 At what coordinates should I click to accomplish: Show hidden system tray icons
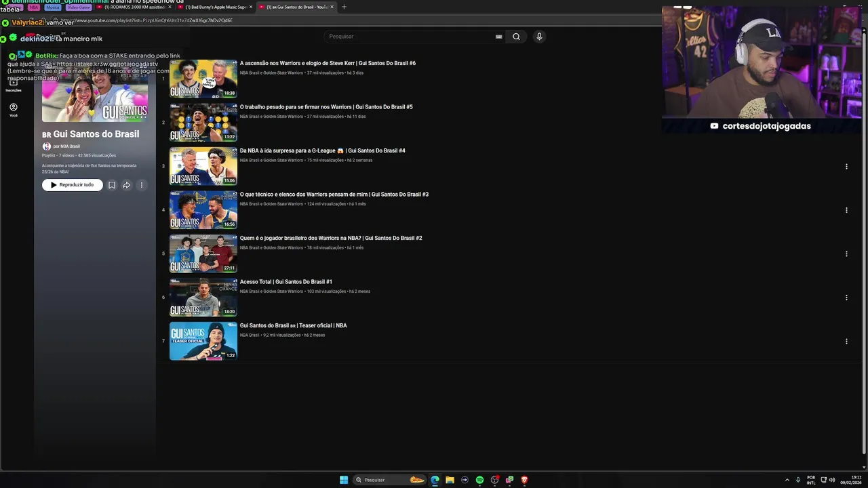pyautogui.click(x=787, y=480)
